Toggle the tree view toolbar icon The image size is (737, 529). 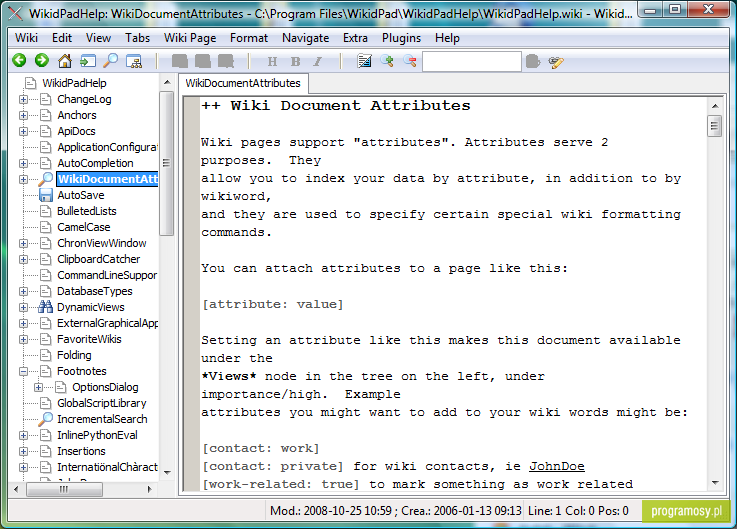(x=134, y=61)
